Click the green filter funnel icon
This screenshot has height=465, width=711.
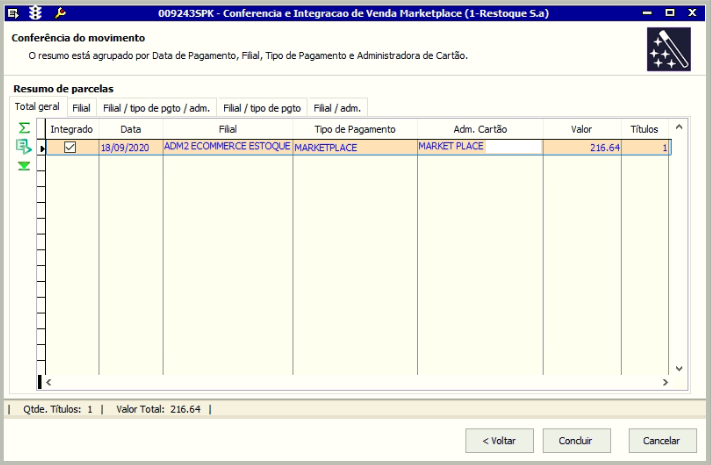coord(24,166)
